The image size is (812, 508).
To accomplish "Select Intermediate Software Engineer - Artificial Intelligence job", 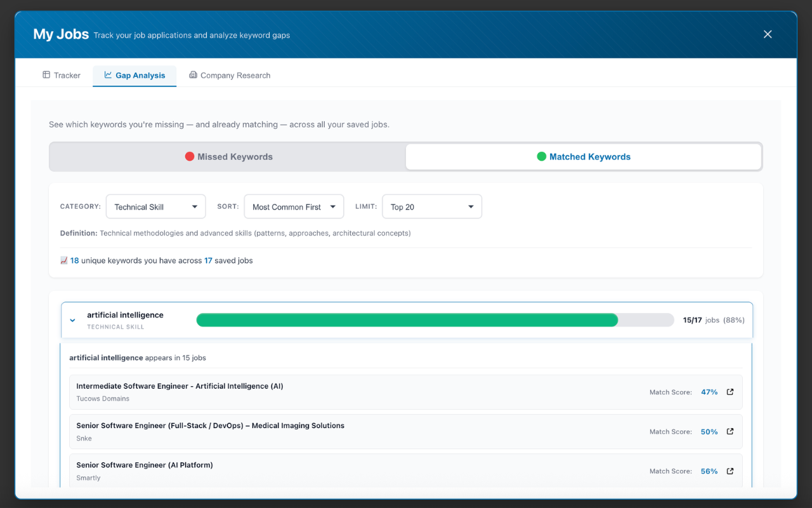I will point(406,392).
